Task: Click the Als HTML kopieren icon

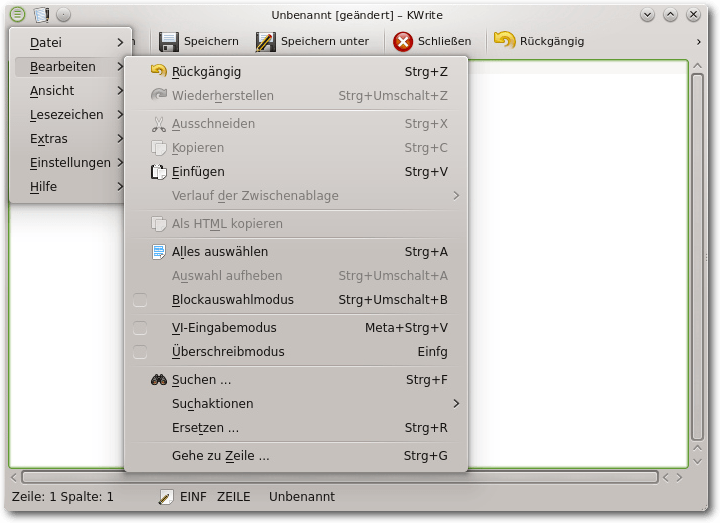Action: [159, 224]
